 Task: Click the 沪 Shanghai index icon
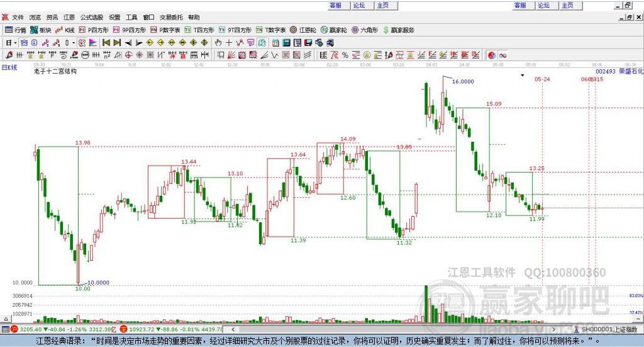pos(14,329)
